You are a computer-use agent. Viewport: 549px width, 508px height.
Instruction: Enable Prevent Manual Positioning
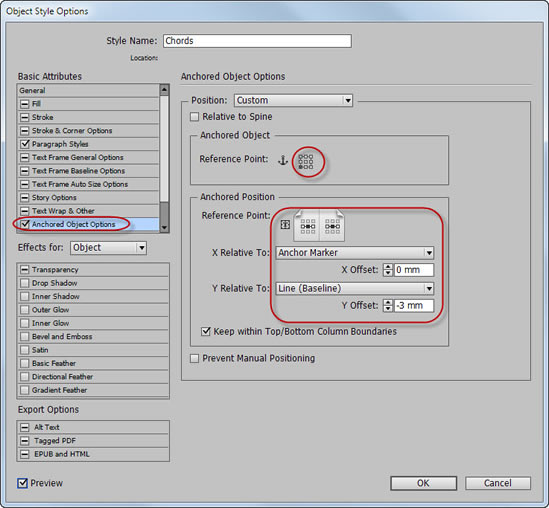click(x=194, y=358)
